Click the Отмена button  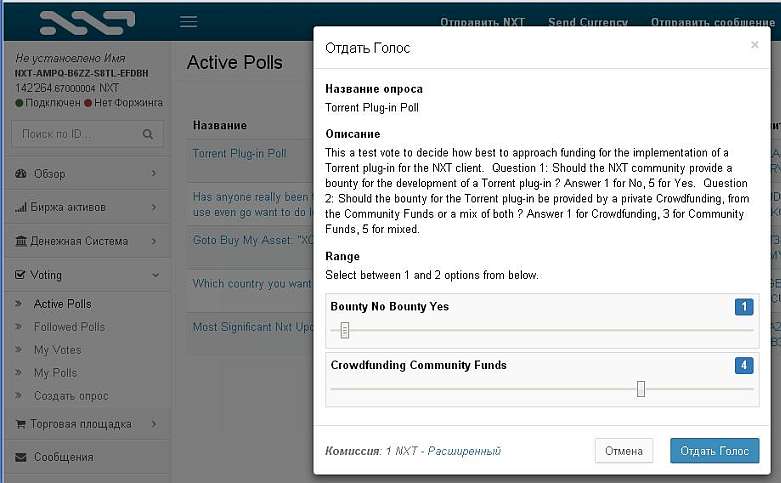(x=624, y=451)
